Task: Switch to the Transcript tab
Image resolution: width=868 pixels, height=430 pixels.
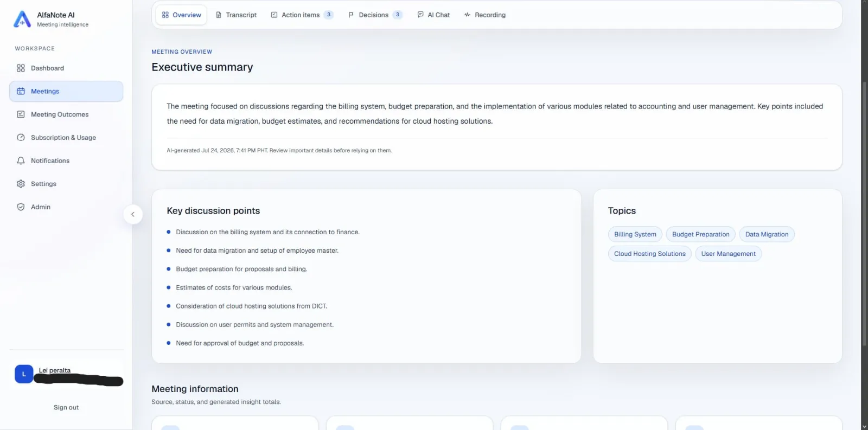Action: point(236,15)
